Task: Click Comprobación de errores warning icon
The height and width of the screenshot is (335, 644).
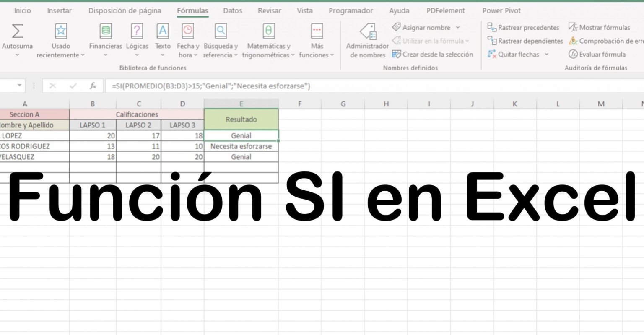Action: [573, 41]
